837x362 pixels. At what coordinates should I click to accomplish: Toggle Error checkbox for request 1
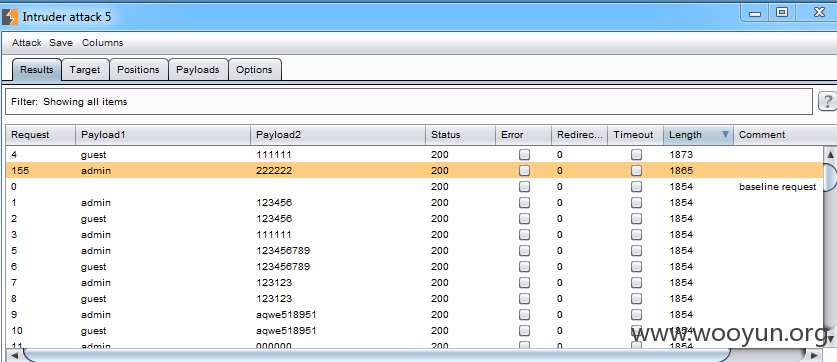pos(525,203)
